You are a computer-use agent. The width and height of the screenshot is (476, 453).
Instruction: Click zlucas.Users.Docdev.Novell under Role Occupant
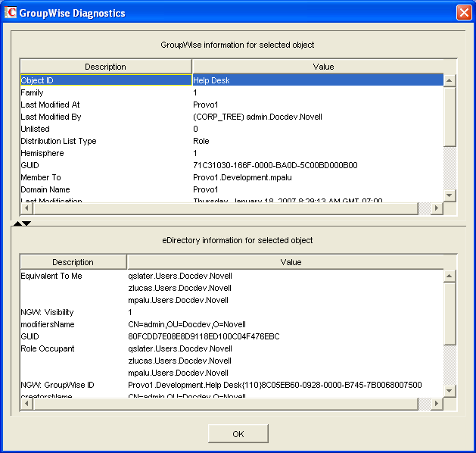tap(179, 361)
